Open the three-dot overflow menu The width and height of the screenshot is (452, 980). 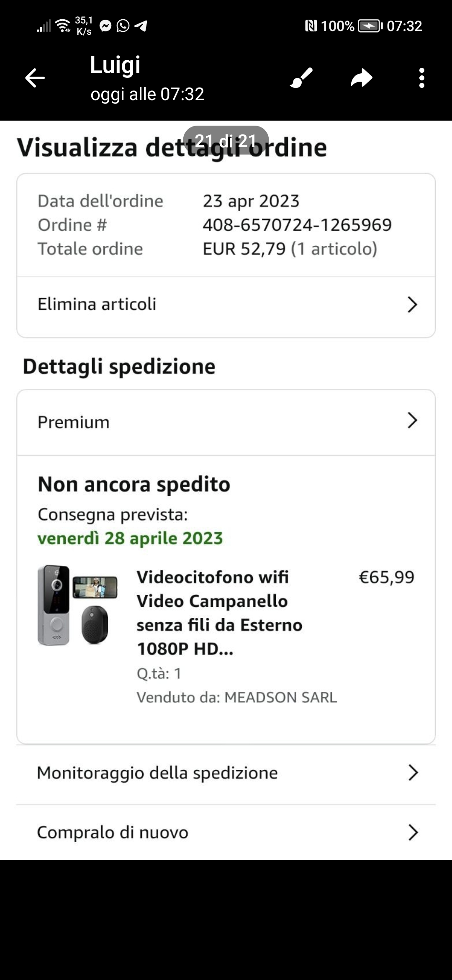point(421,78)
